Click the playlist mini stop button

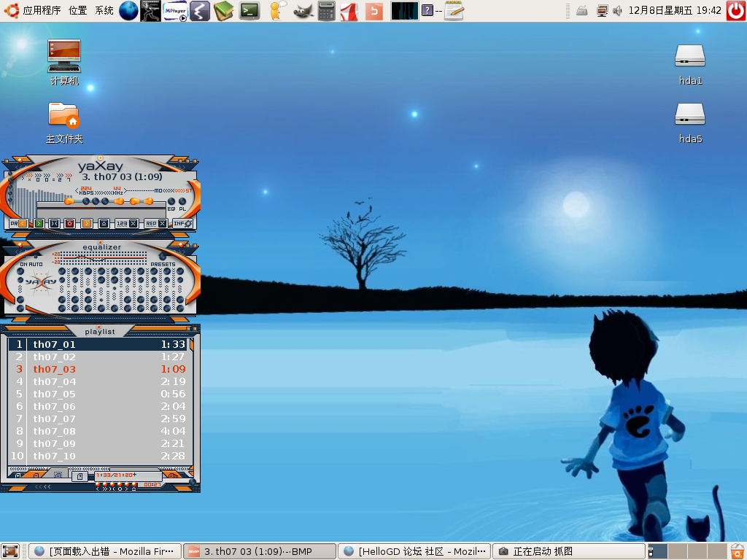[x=120, y=488]
